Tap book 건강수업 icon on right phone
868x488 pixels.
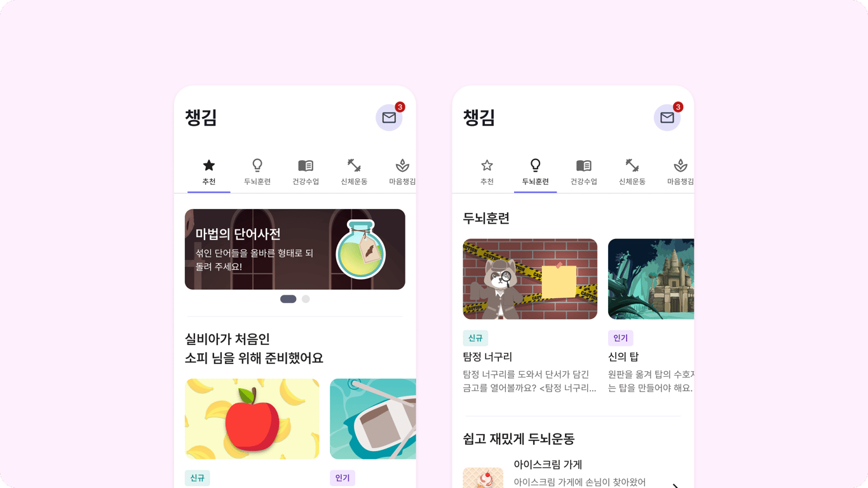point(584,165)
